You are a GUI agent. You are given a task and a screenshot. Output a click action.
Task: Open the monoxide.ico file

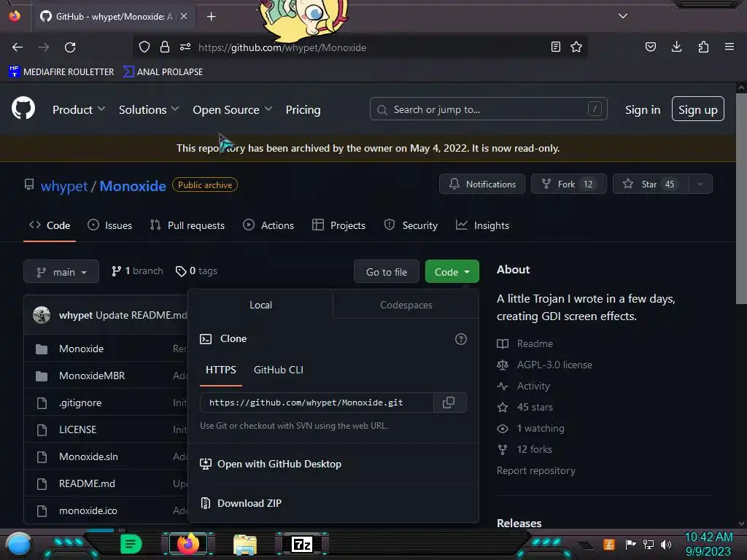coord(88,511)
